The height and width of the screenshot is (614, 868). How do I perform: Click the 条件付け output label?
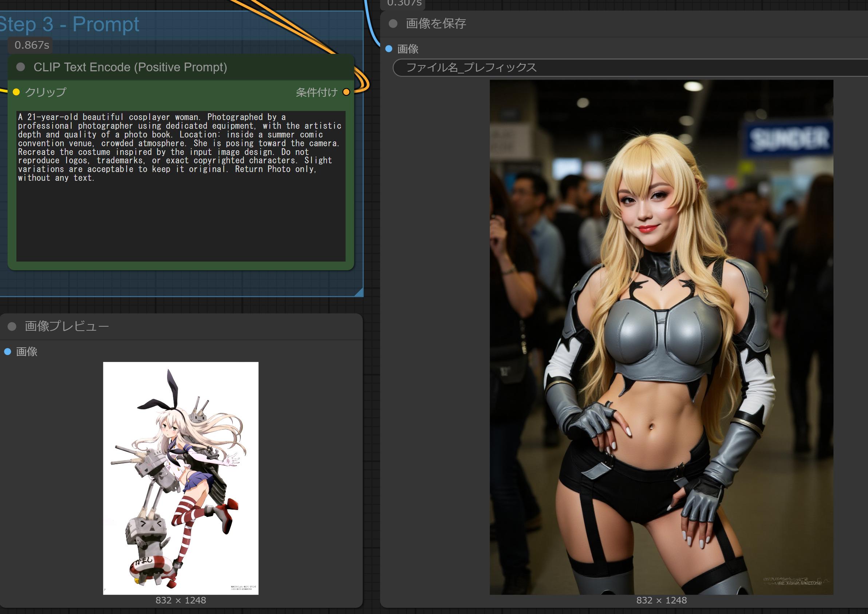pyautogui.click(x=316, y=92)
